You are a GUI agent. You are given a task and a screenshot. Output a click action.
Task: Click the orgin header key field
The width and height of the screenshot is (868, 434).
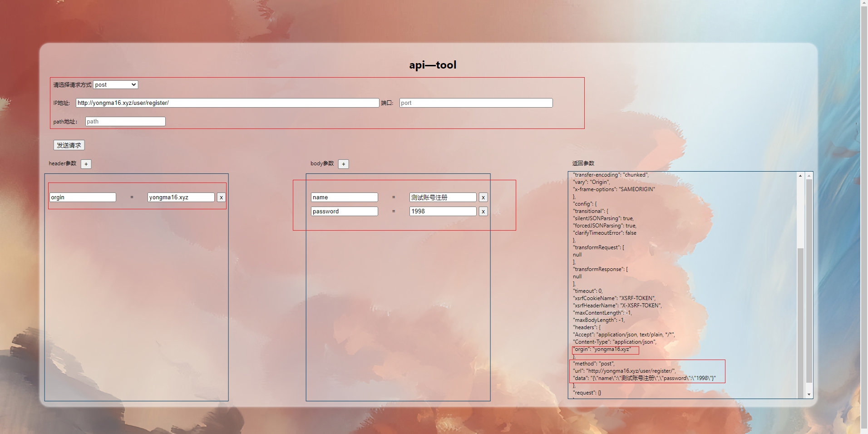[83, 197]
